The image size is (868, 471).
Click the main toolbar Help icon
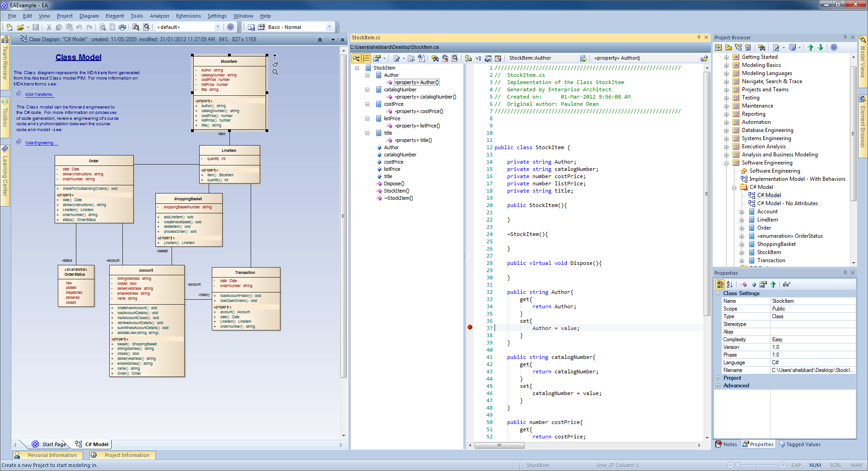click(231, 27)
